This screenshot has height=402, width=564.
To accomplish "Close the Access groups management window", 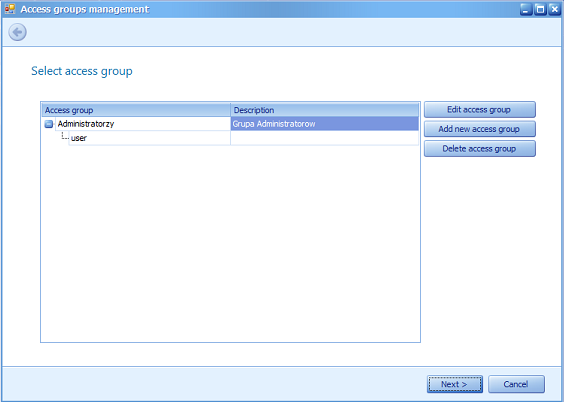I will tap(555, 9).
